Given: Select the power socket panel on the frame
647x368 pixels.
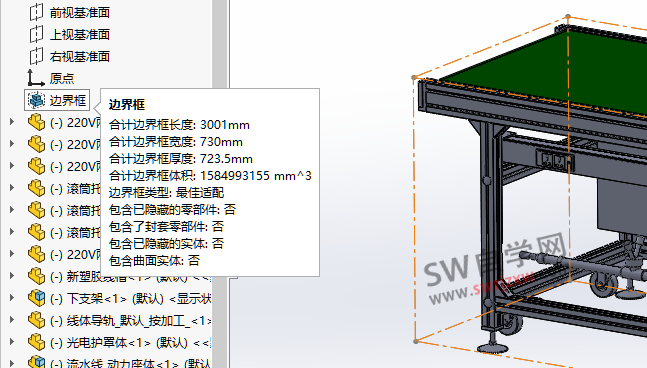Looking at the screenshot, I should 555,160.
